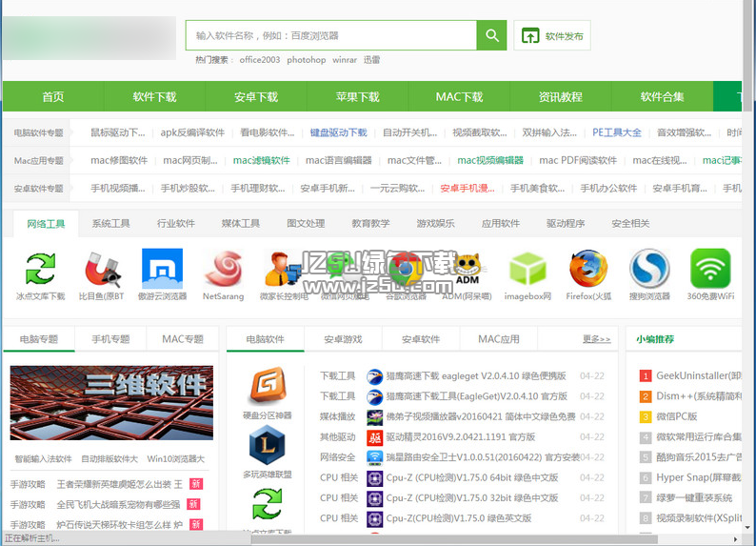The image size is (756, 546).
Task: Open the mac视频编辑器 topic link
Action: click(x=490, y=161)
